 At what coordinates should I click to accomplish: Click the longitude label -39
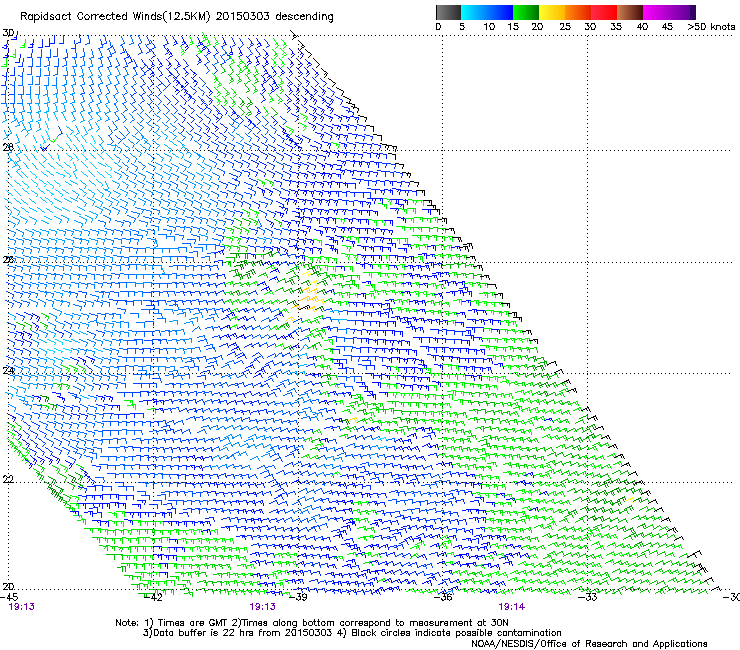(x=298, y=597)
